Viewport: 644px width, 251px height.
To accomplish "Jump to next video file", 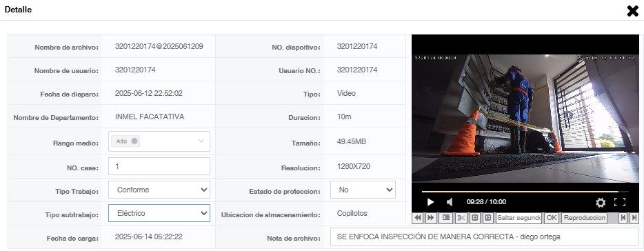I will point(634,218).
